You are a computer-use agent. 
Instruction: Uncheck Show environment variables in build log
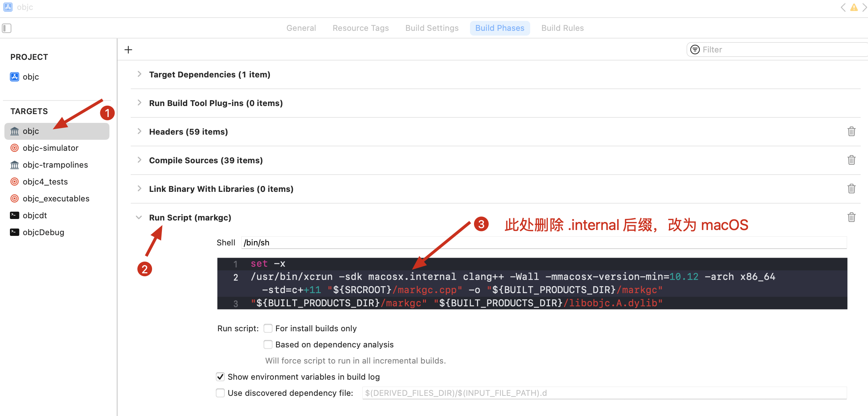point(220,377)
